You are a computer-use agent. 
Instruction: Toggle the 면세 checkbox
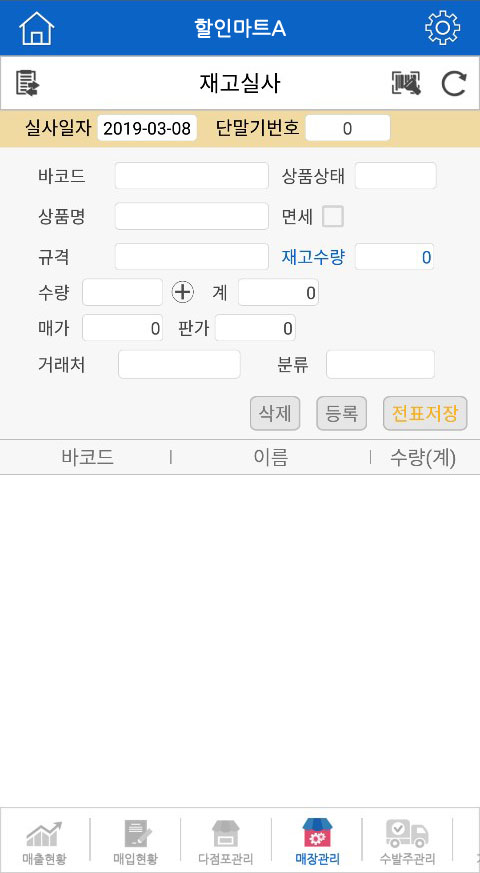[333, 216]
